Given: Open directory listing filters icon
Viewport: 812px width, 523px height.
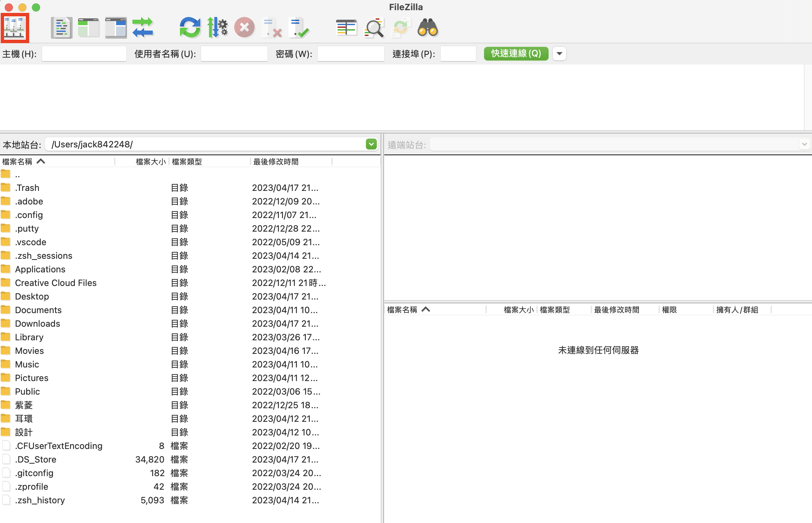Looking at the screenshot, I should pyautogui.click(x=346, y=28).
